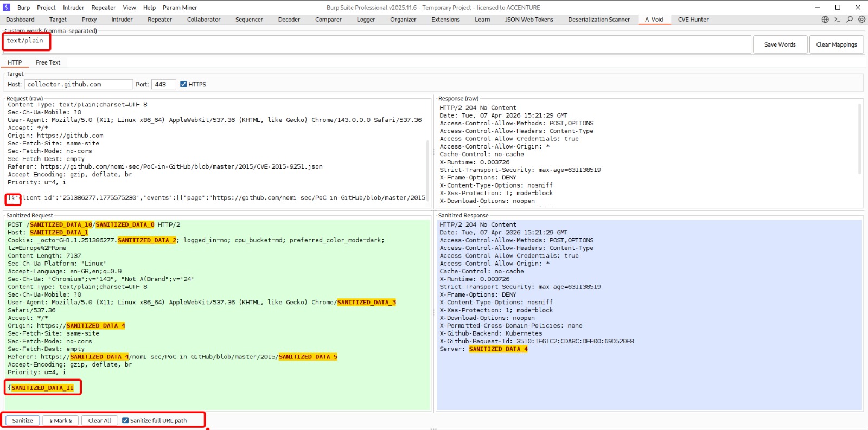Click the SANITIZED_DATA_11 body placeholder

pos(42,388)
